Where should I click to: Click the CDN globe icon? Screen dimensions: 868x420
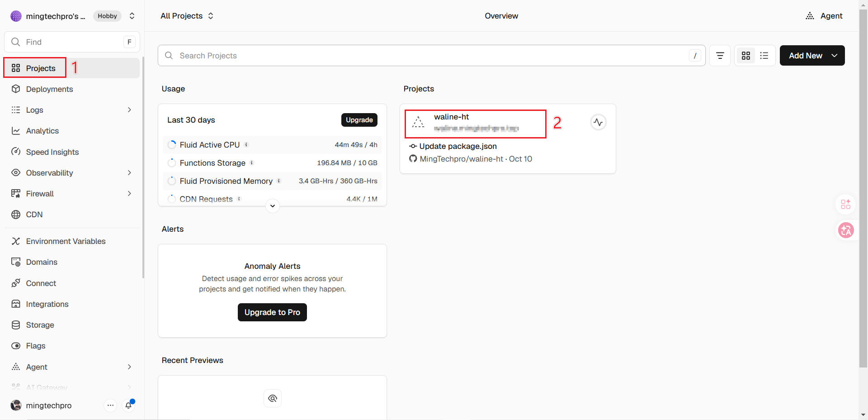(x=16, y=215)
